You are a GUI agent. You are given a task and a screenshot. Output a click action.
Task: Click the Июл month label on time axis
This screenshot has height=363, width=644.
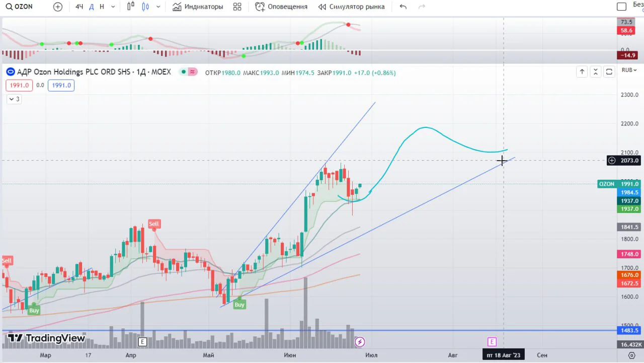(x=371, y=355)
